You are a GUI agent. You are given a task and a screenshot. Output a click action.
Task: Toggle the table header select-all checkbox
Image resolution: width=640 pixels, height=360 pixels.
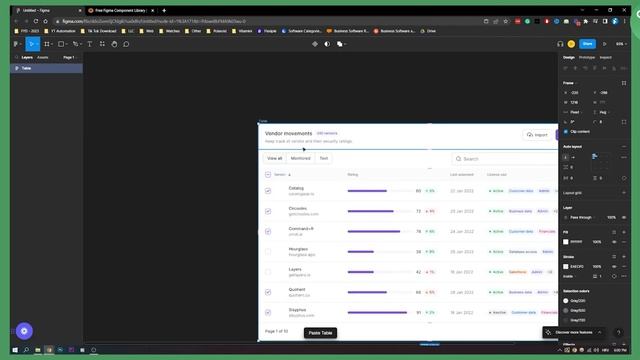(x=268, y=175)
